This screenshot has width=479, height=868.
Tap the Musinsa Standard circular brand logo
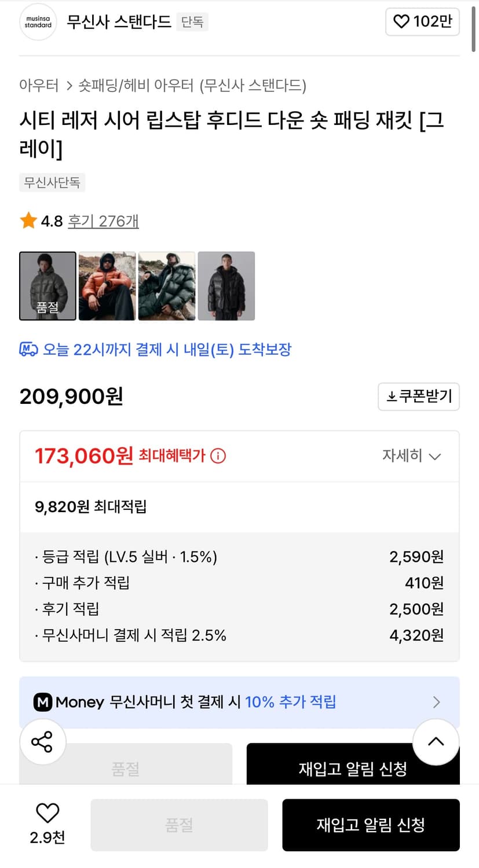click(x=38, y=22)
